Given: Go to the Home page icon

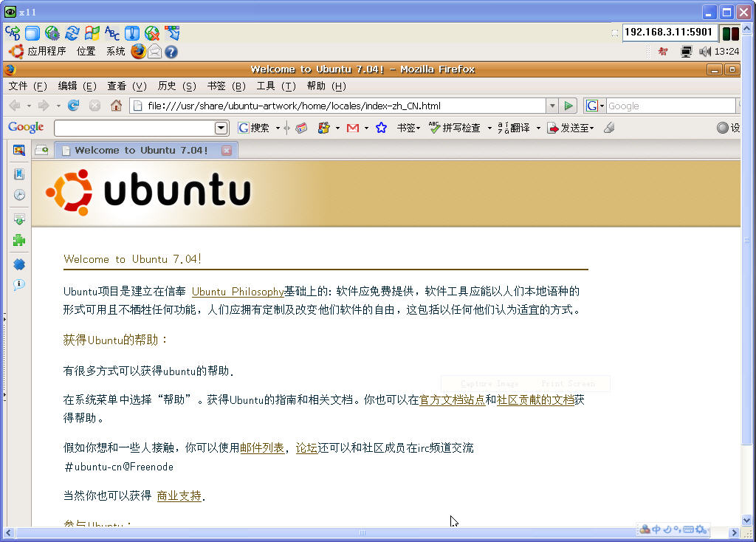Looking at the screenshot, I should tap(116, 105).
